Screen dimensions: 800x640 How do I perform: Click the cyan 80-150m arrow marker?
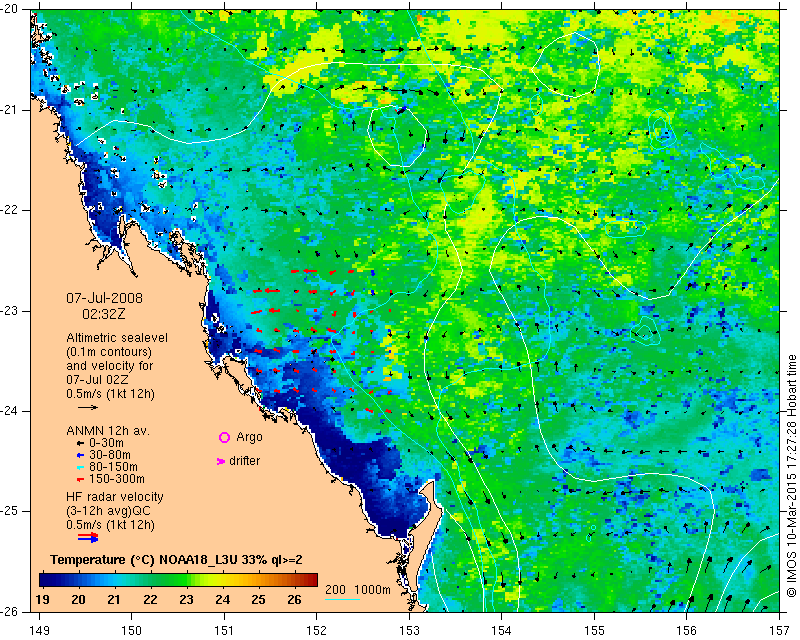(x=80, y=467)
